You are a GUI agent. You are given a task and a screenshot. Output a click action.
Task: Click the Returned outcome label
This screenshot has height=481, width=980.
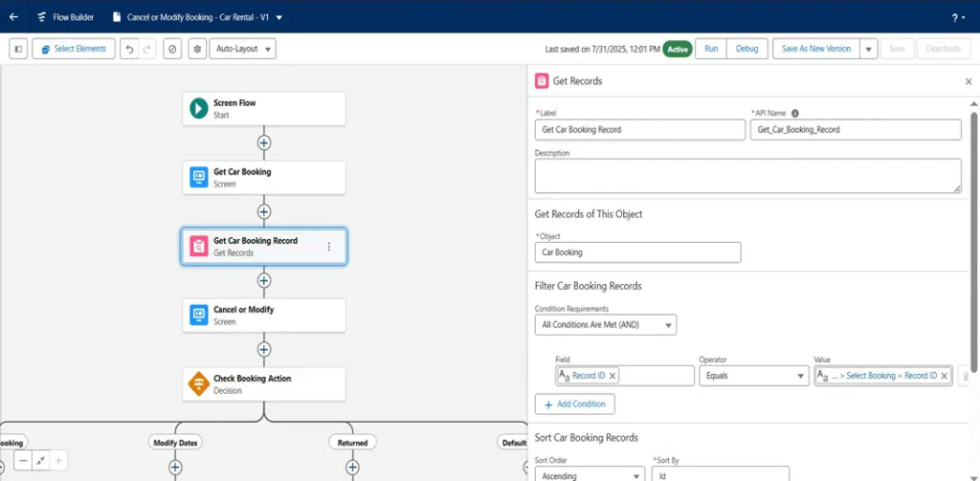click(352, 442)
